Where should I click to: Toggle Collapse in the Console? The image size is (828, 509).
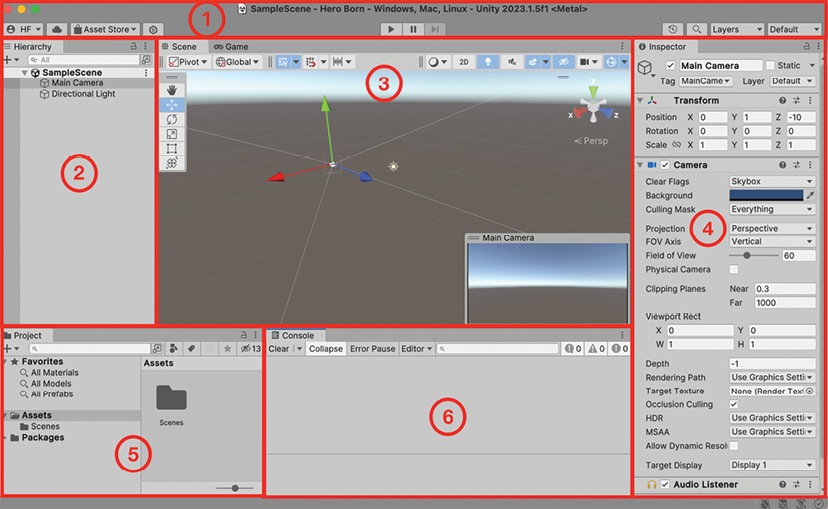(326, 348)
